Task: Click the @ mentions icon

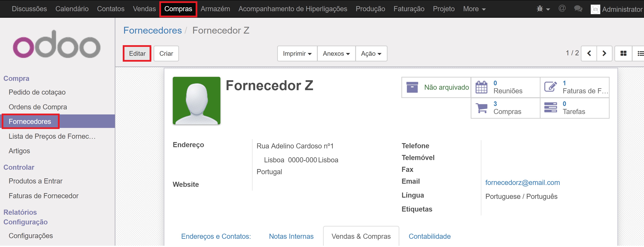Action: pyautogui.click(x=562, y=8)
